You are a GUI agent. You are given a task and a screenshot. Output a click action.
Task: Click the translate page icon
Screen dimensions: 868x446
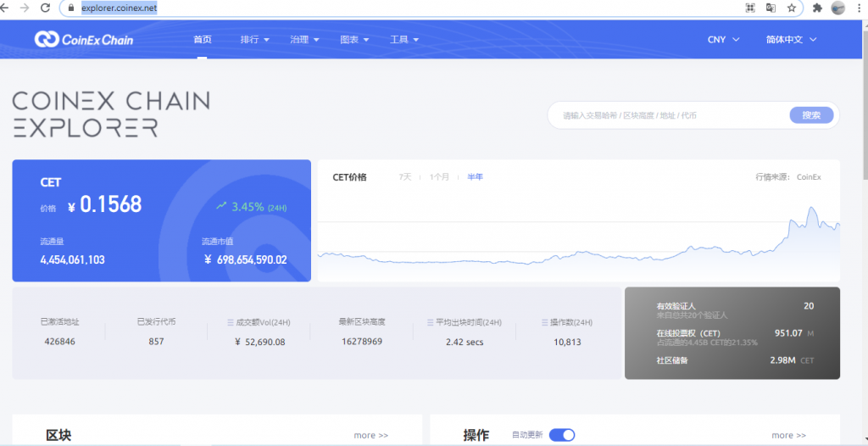pos(771,8)
